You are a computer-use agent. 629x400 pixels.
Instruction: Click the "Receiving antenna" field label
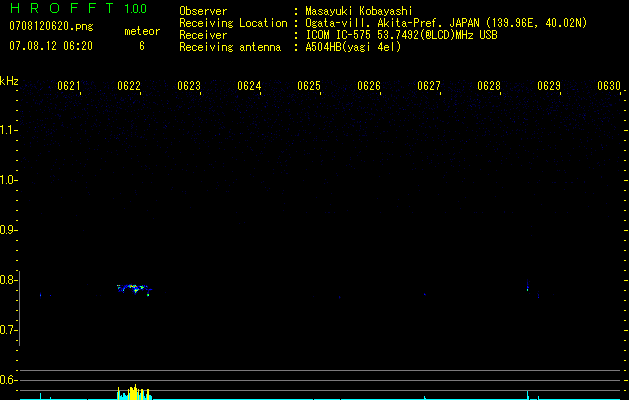tap(230, 47)
